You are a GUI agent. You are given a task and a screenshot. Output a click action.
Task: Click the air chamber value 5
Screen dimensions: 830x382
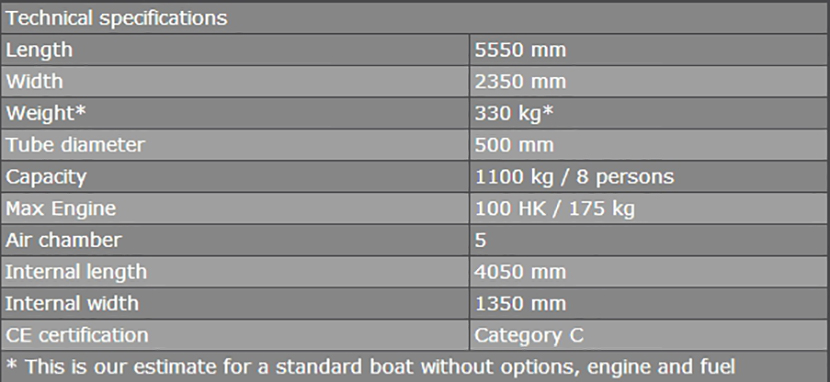pos(480,240)
